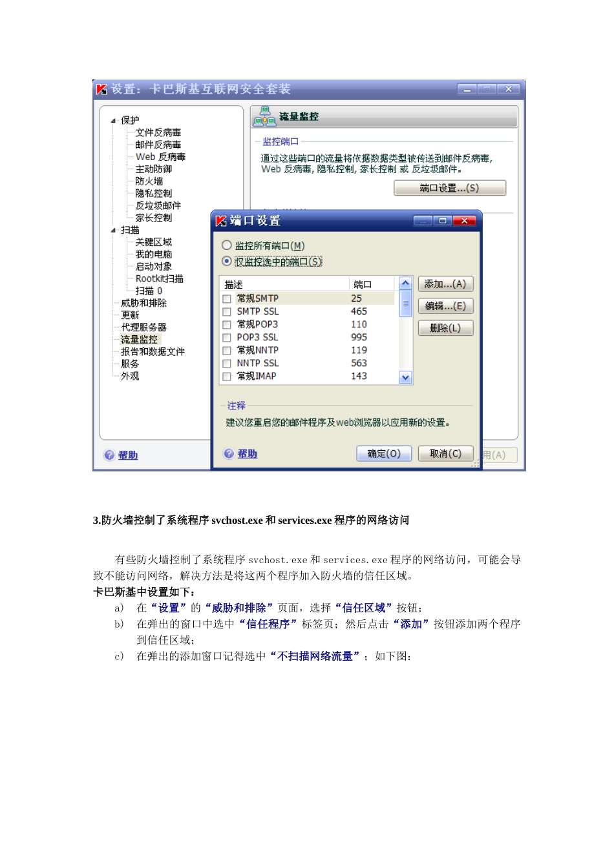Screen dimensions: 614x868
Task: Collapse the 保护 tree node
Action: (113, 121)
